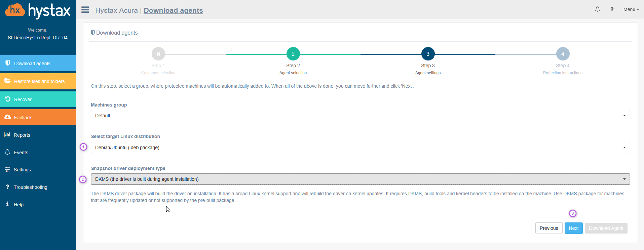
Task: Expand the Machines group dropdown
Action: [x=360, y=116]
